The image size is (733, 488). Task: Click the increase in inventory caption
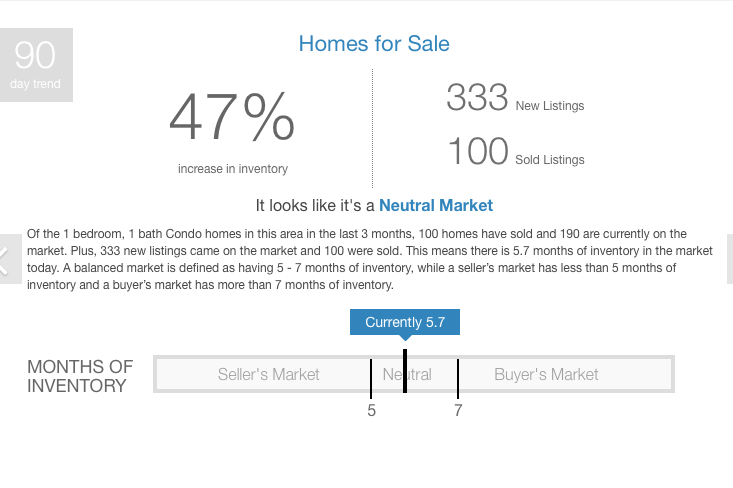[x=233, y=169]
